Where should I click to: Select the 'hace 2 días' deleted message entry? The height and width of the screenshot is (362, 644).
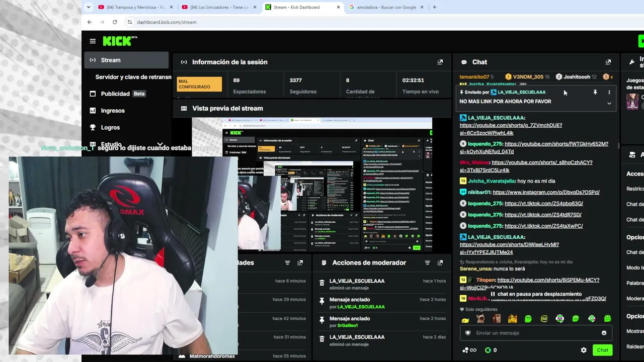tap(382, 340)
